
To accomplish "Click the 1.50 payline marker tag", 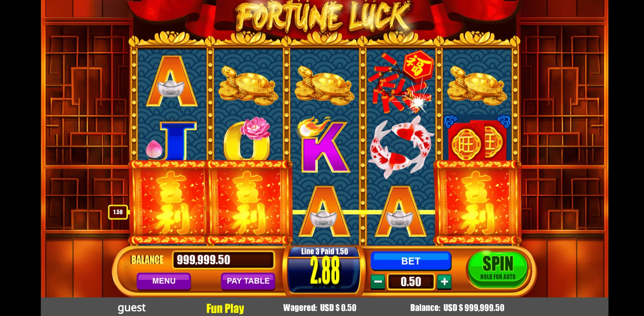I will pyautogui.click(x=118, y=212).
